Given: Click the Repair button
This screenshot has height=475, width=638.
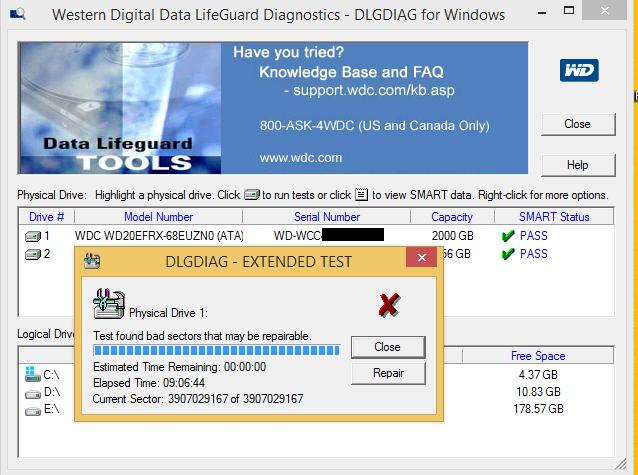Looking at the screenshot, I should (x=388, y=373).
